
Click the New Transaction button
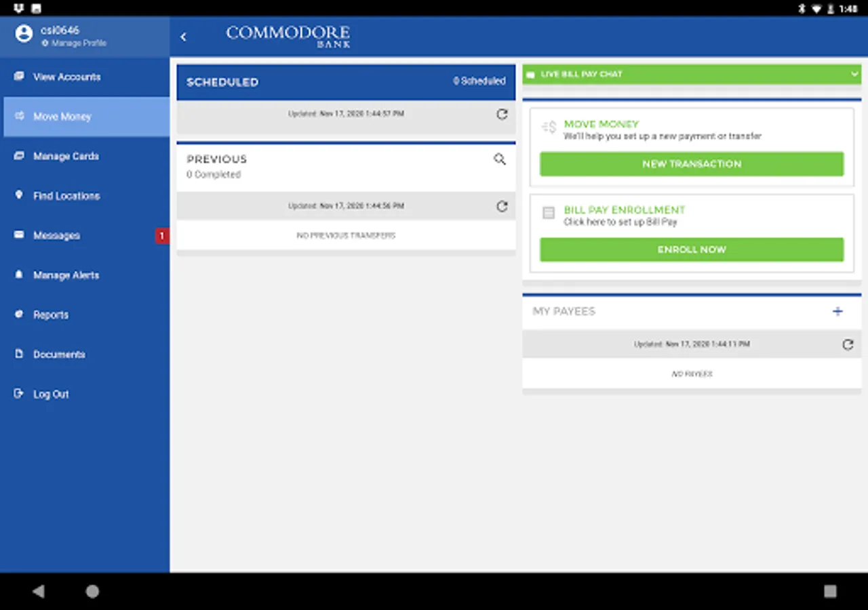pyautogui.click(x=692, y=164)
